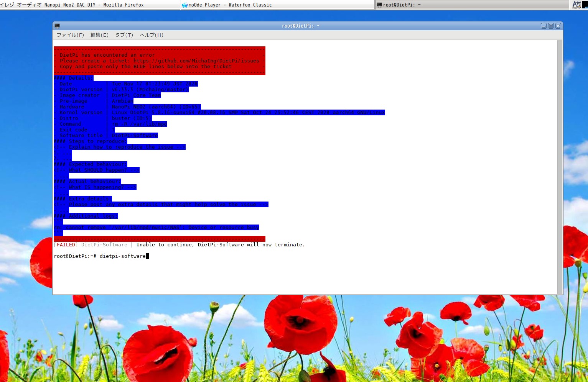Click the Waterfox icon in the taskbar
This screenshot has height=382, width=588.
click(x=185, y=5)
